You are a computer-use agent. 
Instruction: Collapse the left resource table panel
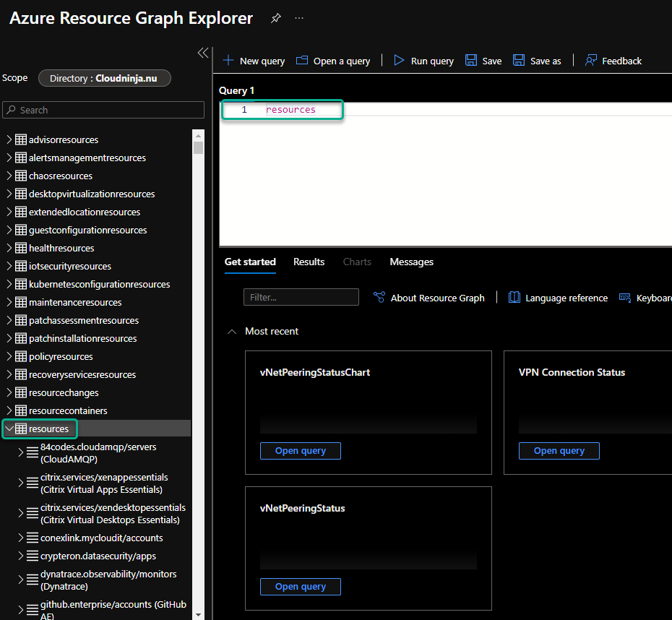pyautogui.click(x=203, y=53)
